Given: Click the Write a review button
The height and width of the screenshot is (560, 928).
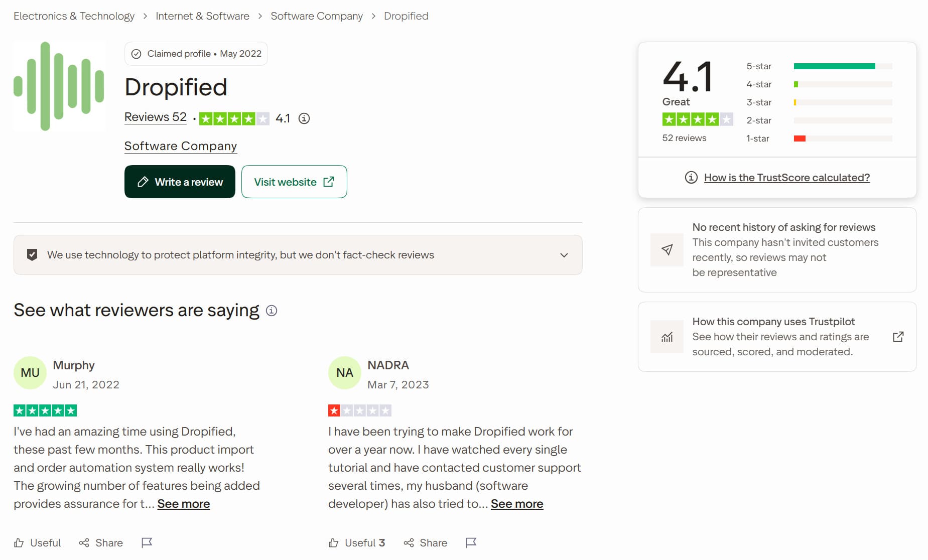Looking at the screenshot, I should pos(180,182).
